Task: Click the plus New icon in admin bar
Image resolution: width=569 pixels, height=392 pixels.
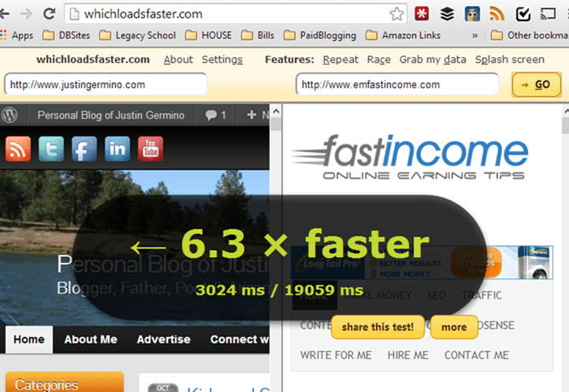Action: click(251, 115)
